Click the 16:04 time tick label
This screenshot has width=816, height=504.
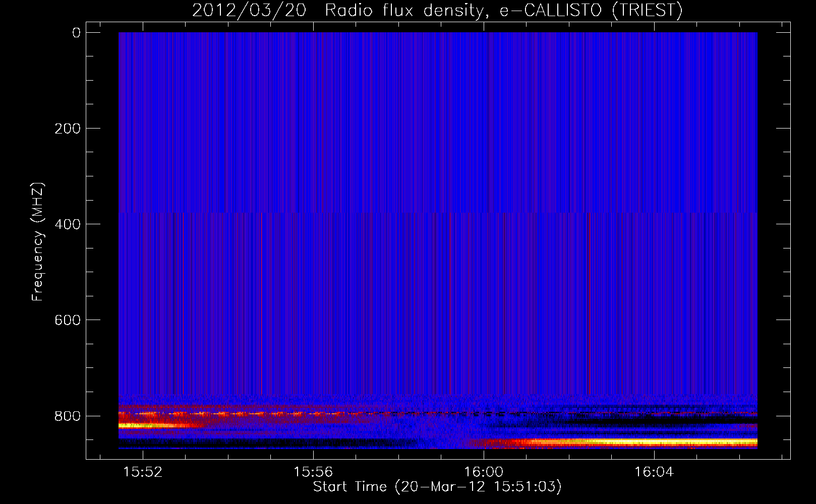(654, 472)
